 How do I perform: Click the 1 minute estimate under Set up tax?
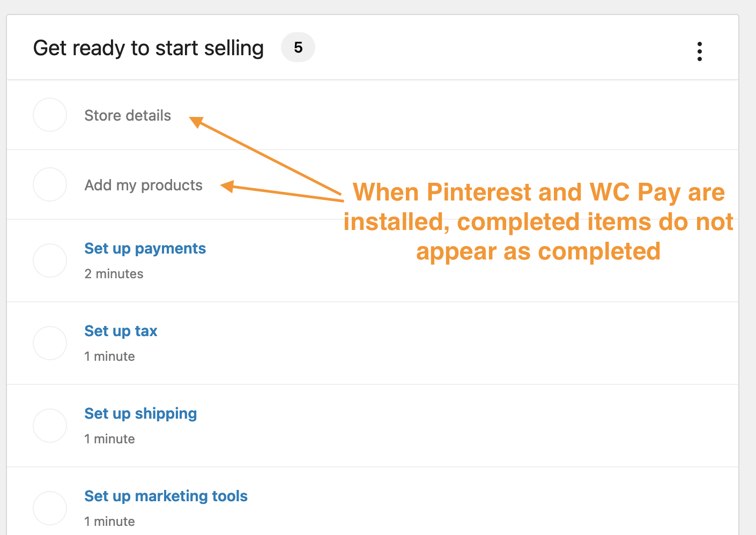[x=109, y=356]
